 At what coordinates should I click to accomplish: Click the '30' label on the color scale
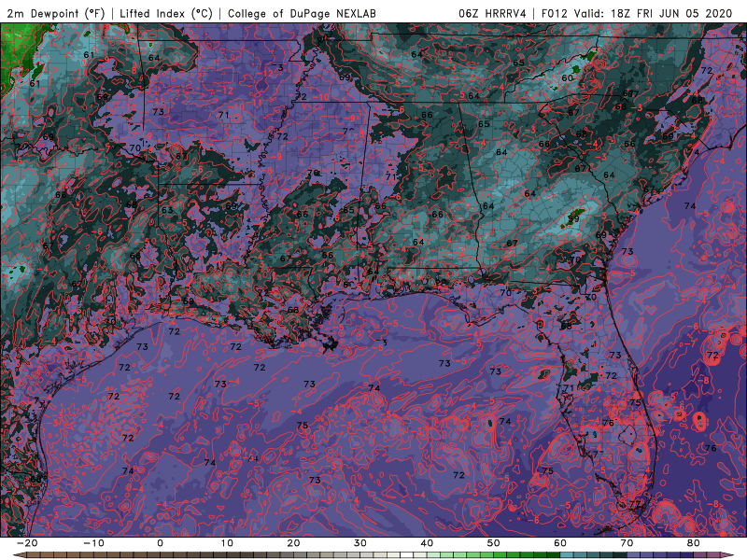click(360, 543)
